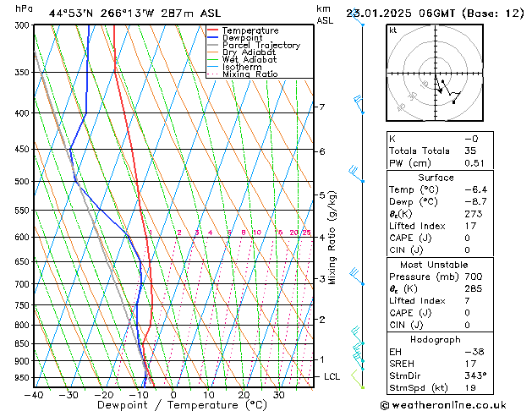Click the storm motion arrow on hodograph
532x411 pixels.
click(x=438, y=85)
